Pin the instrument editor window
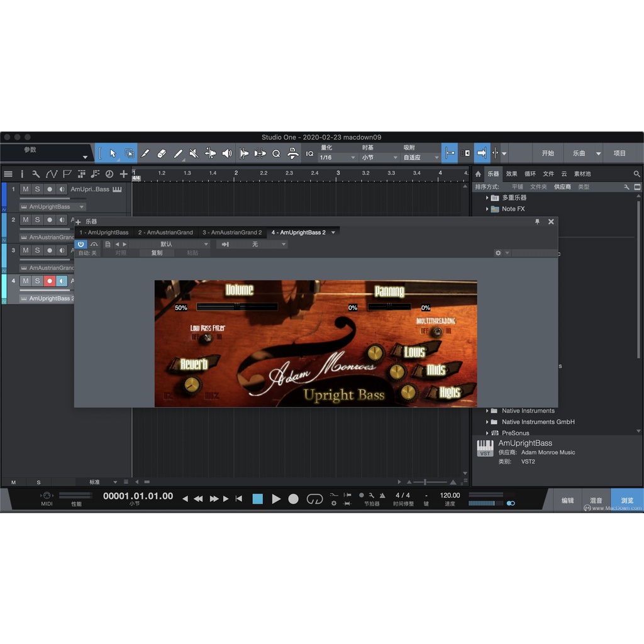 coord(537,222)
